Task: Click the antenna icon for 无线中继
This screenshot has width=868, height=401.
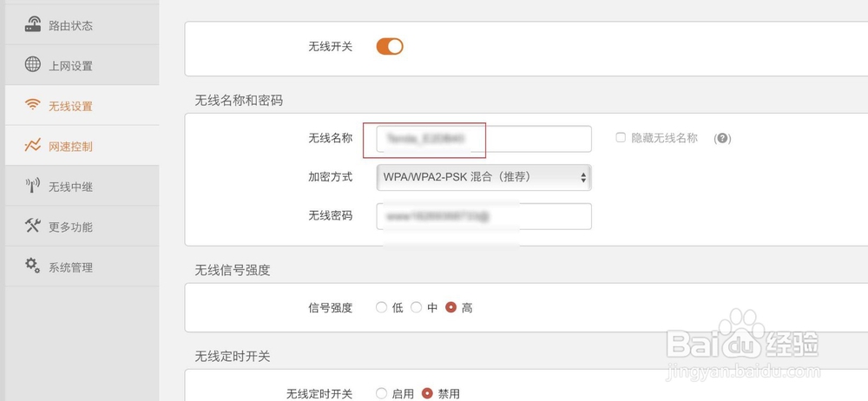Action: tap(33, 186)
